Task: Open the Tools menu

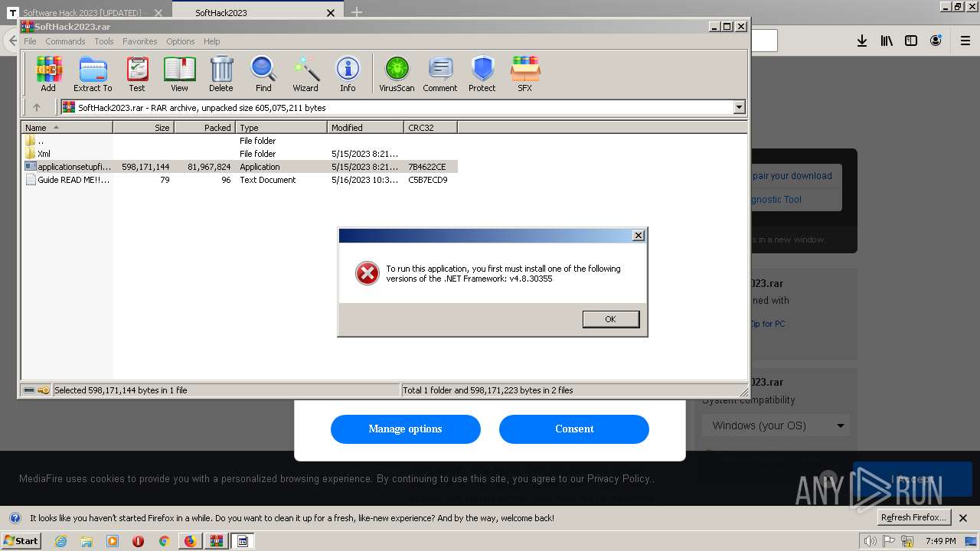Action: (x=104, y=41)
